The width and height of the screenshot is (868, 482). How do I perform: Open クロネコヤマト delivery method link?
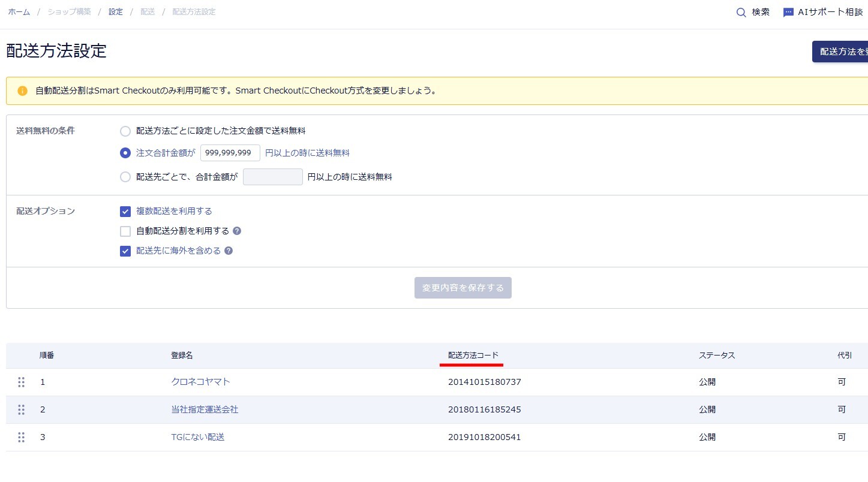click(x=200, y=382)
